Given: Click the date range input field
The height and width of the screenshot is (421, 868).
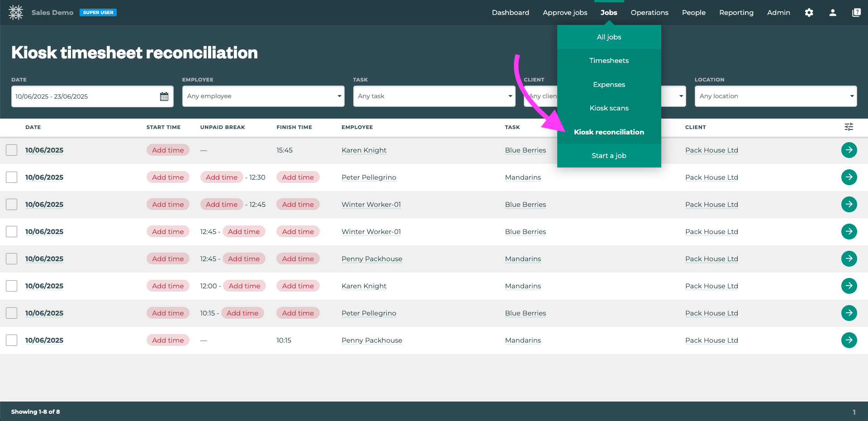Looking at the screenshot, I should pyautogui.click(x=84, y=96).
